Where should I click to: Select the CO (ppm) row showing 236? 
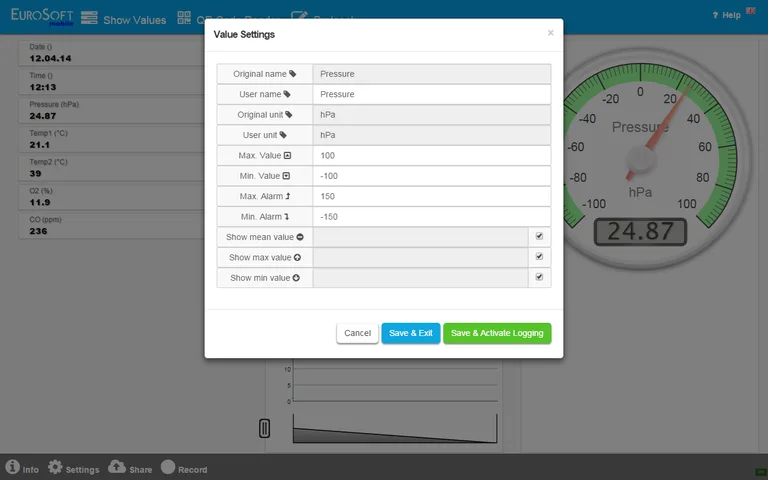pos(111,226)
